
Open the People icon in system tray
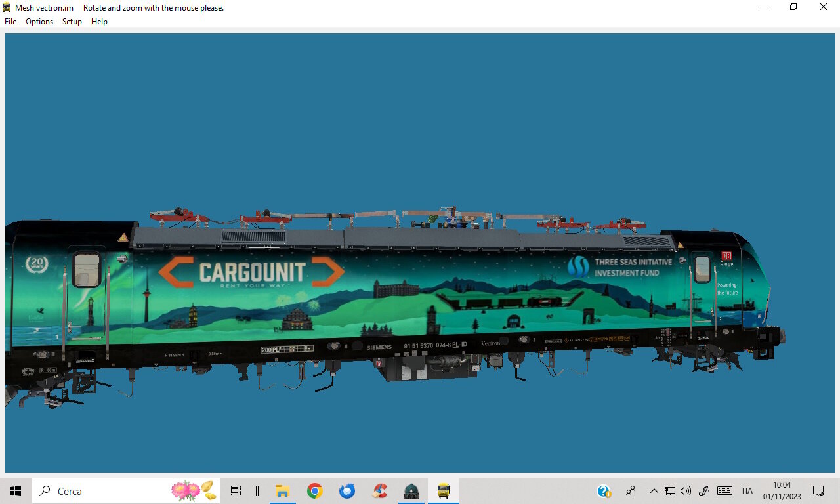[x=631, y=491]
